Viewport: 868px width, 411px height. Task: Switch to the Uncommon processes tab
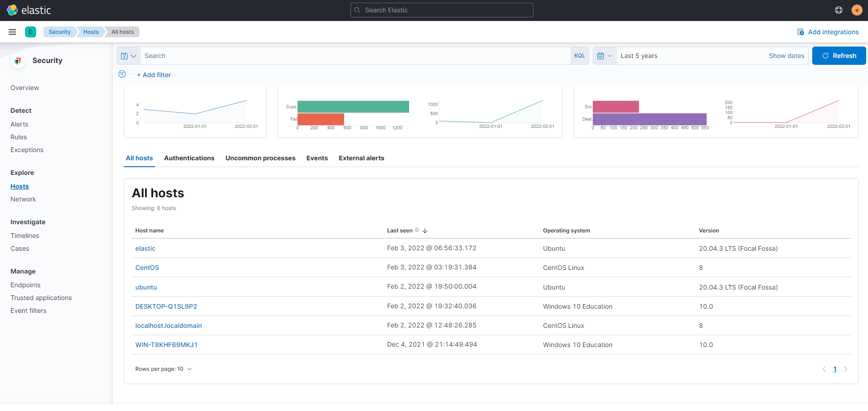[260, 158]
